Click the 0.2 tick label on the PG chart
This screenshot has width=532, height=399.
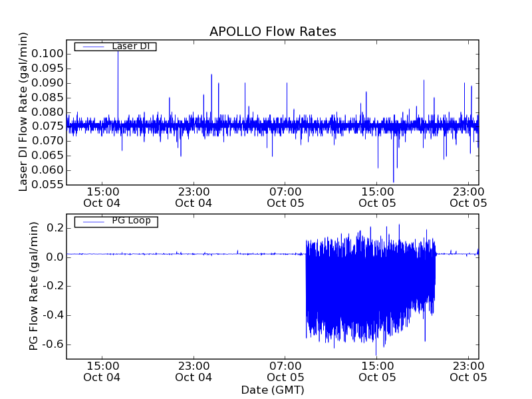[55, 228]
